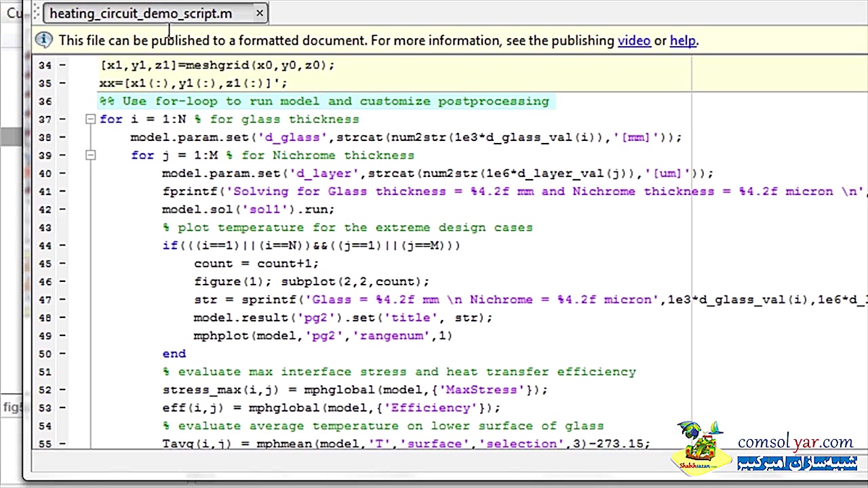Set a breakpoint on line 46

tap(62, 282)
